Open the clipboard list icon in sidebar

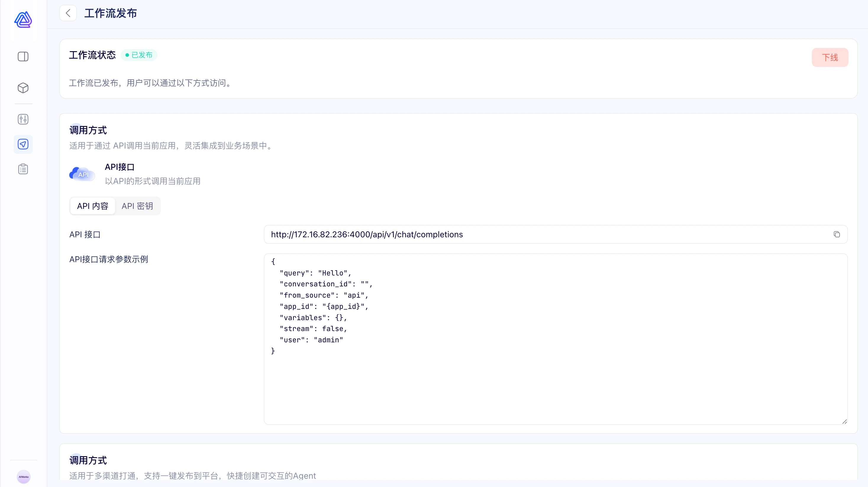[23, 169]
